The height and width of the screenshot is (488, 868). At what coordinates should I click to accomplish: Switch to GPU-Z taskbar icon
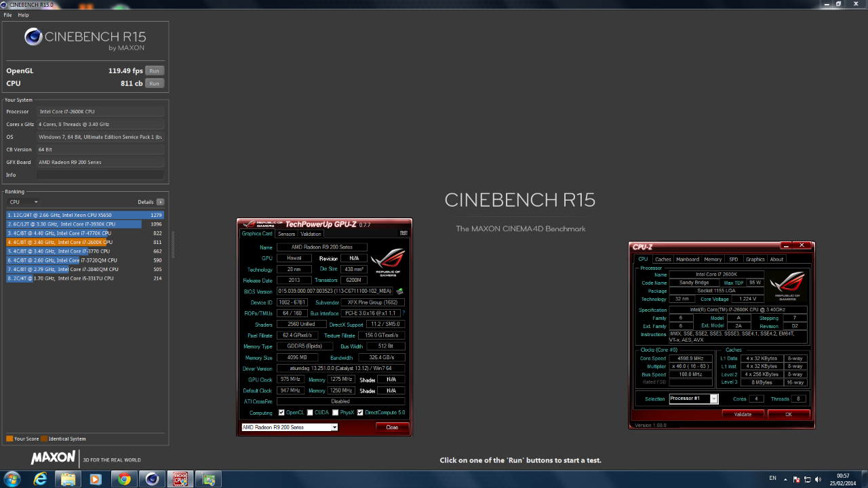pyautogui.click(x=209, y=479)
